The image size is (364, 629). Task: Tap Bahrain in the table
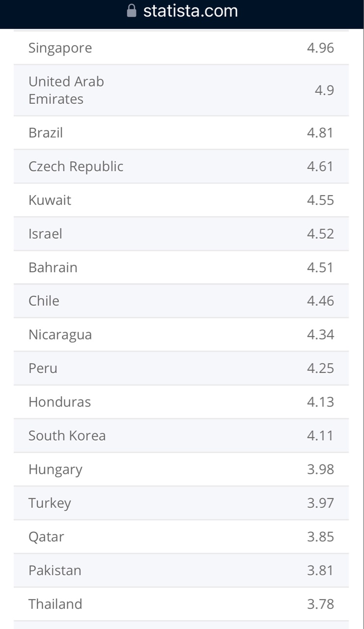click(53, 267)
